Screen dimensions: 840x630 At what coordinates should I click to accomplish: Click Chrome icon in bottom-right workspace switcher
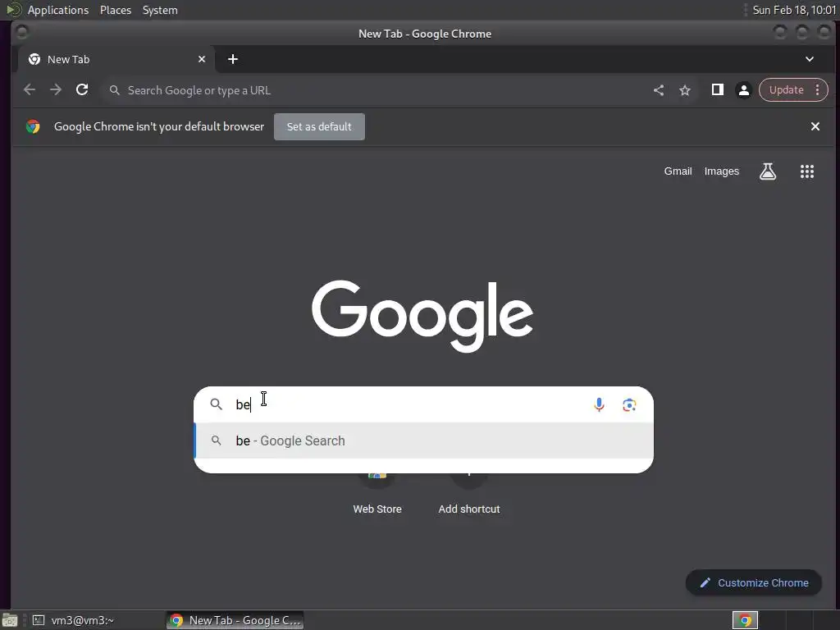tap(745, 620)
